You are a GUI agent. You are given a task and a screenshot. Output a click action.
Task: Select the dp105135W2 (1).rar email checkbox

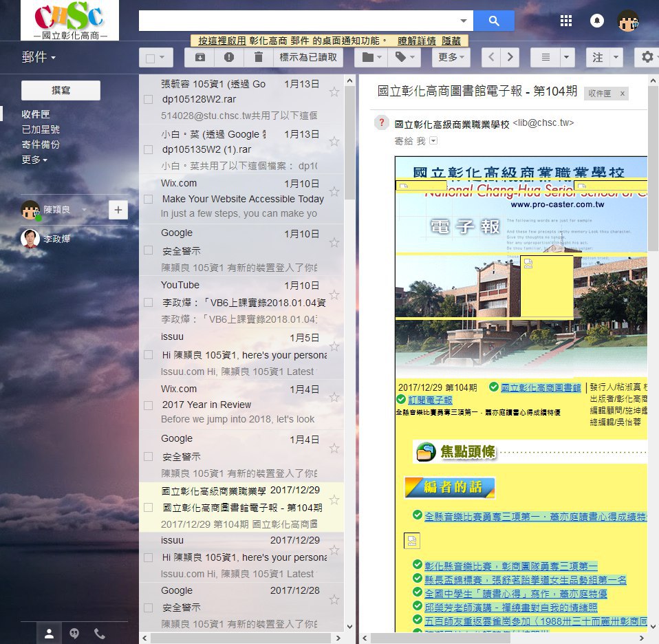tap(148, 150)
